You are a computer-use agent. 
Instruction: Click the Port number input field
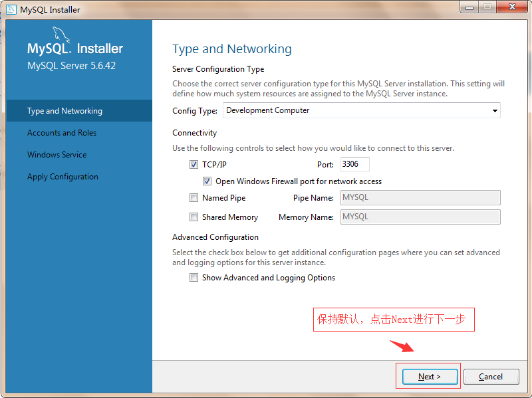coord(355,164)
